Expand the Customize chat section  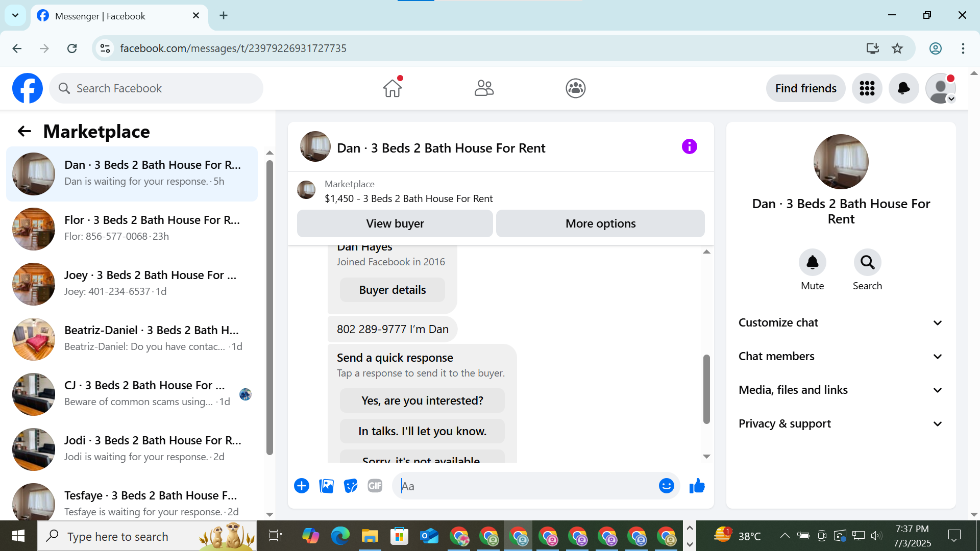click(840, 322)
